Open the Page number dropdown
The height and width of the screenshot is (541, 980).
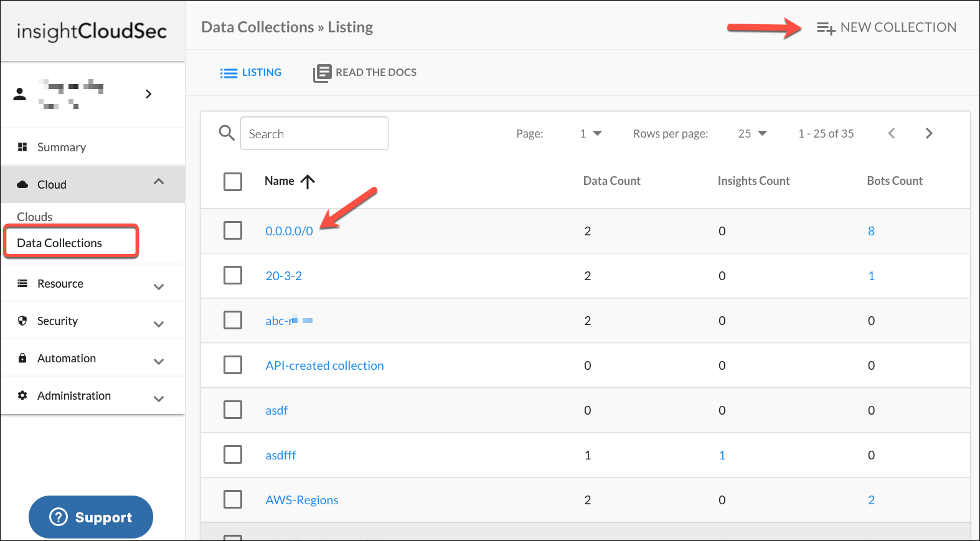tap(591, 133)
